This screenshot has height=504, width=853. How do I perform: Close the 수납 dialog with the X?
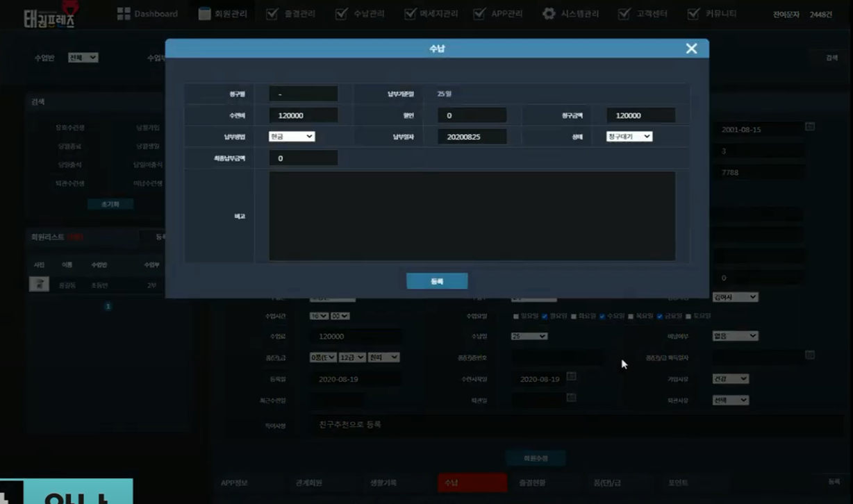(x=690, y=49)
